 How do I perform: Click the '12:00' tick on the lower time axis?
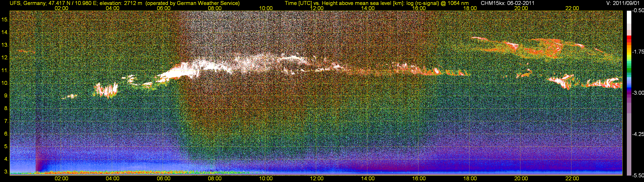point(317,179)
